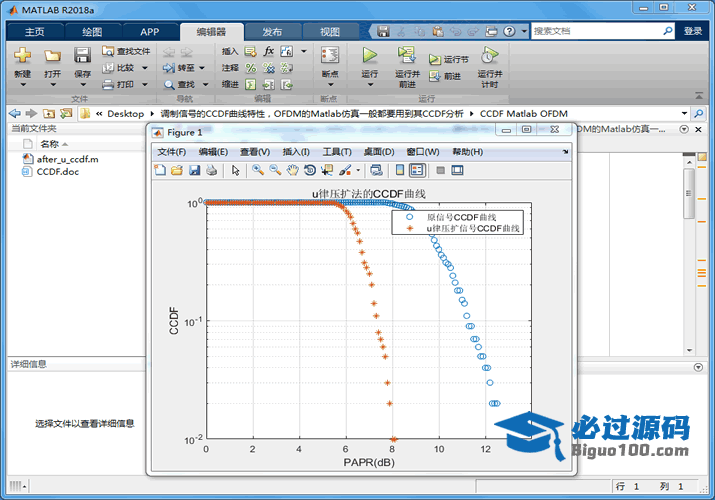Toggle the brush data tool

tap(345, 170)
